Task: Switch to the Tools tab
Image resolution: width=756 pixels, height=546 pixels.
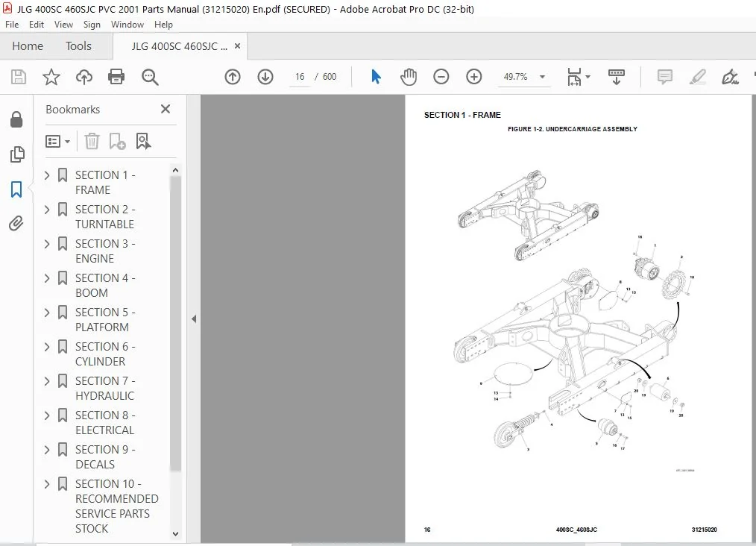Action: 78,46
